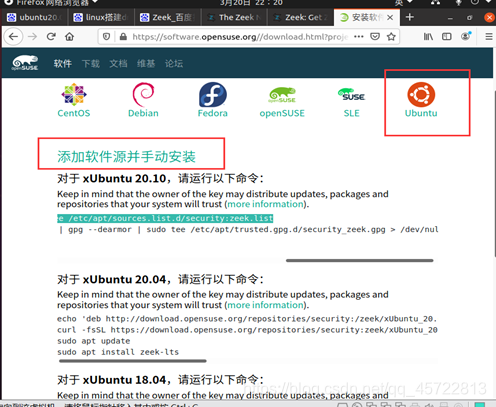
Task: Click the echo 'deb http://download command line
Action: (247, 319)
